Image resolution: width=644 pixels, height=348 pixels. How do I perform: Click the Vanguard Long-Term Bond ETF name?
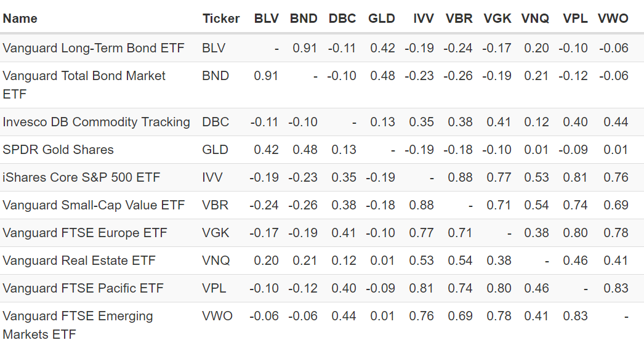[x=94, y=48]
